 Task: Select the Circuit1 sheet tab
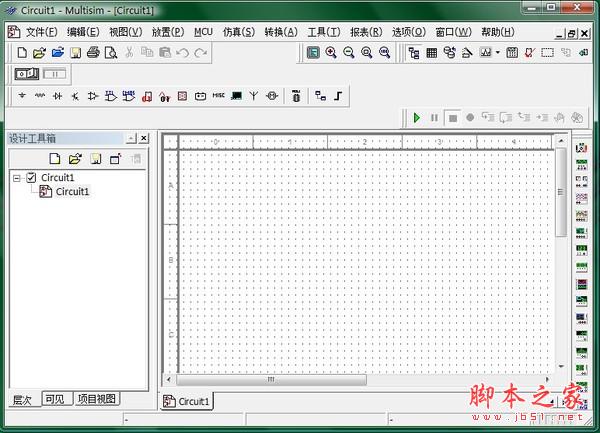(187, 401)
